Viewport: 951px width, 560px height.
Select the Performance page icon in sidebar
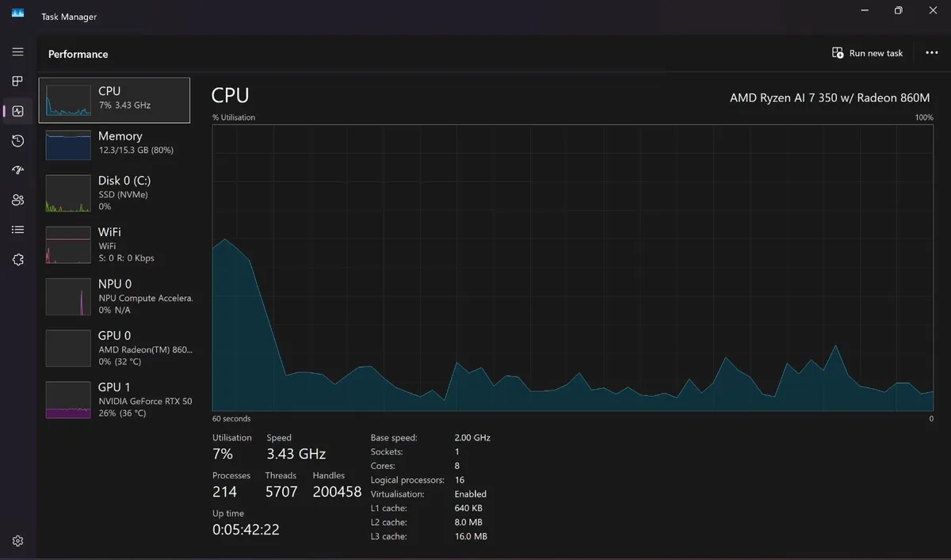[x=17, y=111]
